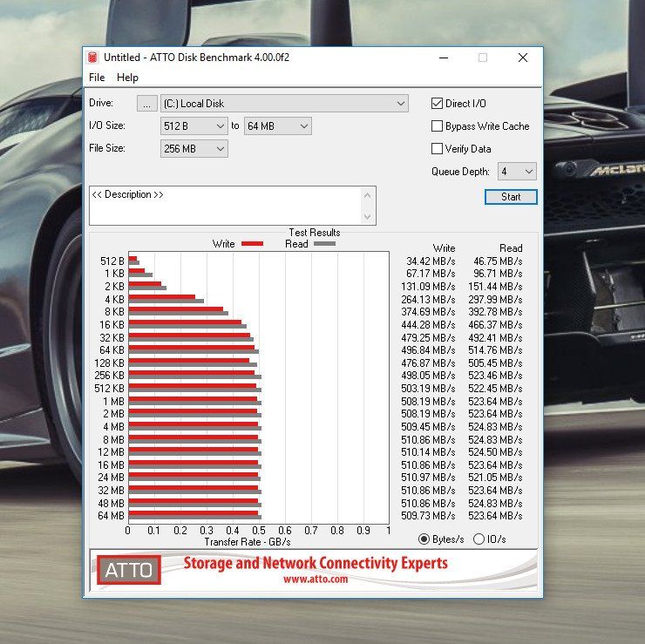Open the Queue Depth dropdown
This screenshot has height=644, width=645.
click(x=517, y=171)
